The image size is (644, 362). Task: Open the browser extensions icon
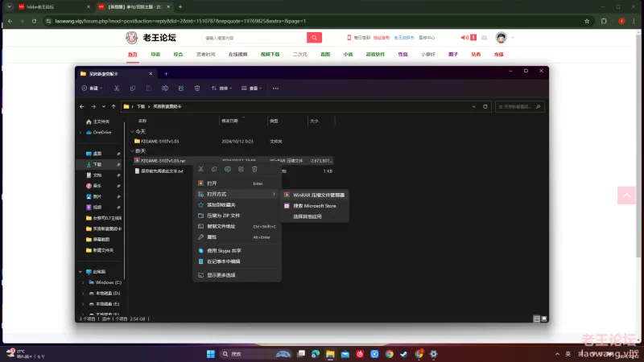[x=604, y=21]
